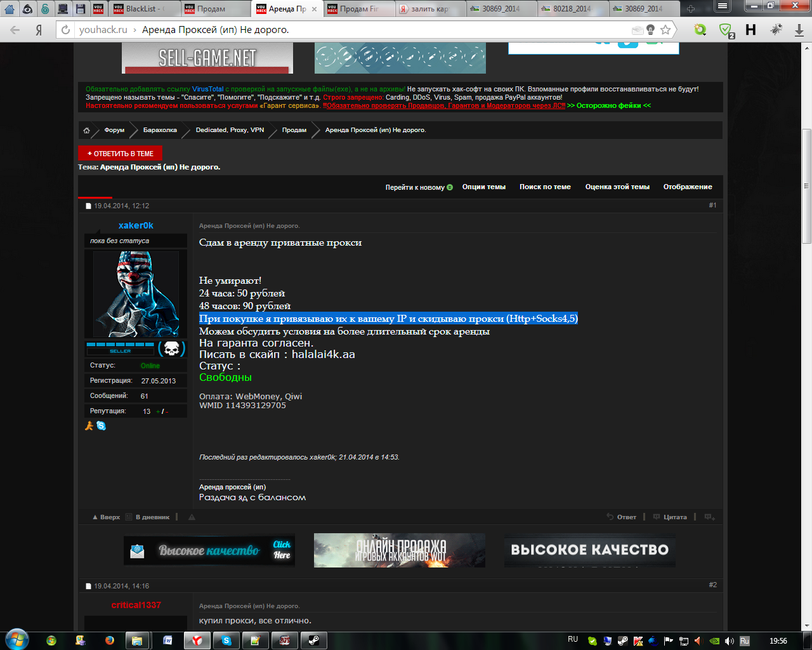Click the pinned home tab icon
Image resolution: width=812 pixels, height=650 pixels.
click(x=10, y=9)
